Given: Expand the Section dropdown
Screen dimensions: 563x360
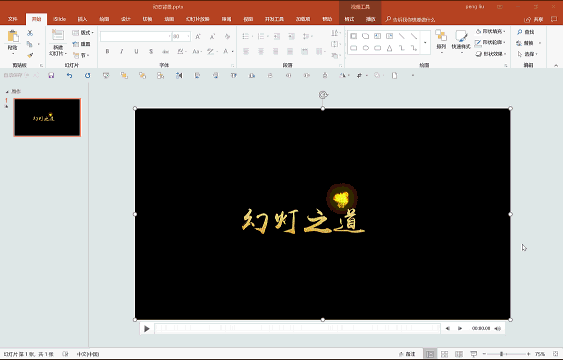Looking at the screenshot, I should coord(81,55).
